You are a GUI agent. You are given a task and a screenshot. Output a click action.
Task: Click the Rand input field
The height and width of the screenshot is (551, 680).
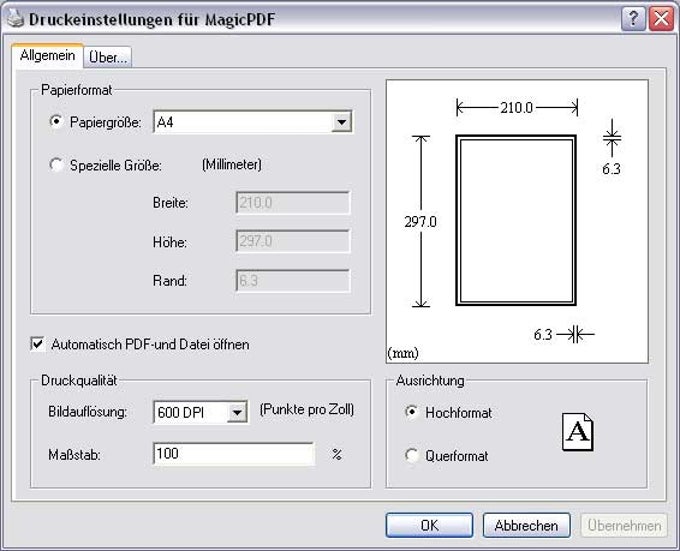coord(293,280)
